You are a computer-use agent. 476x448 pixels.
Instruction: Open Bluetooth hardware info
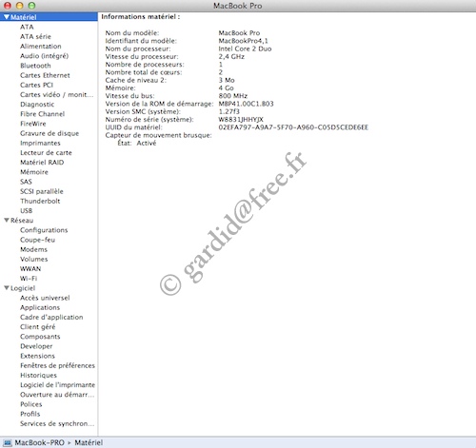coord(35,66)
